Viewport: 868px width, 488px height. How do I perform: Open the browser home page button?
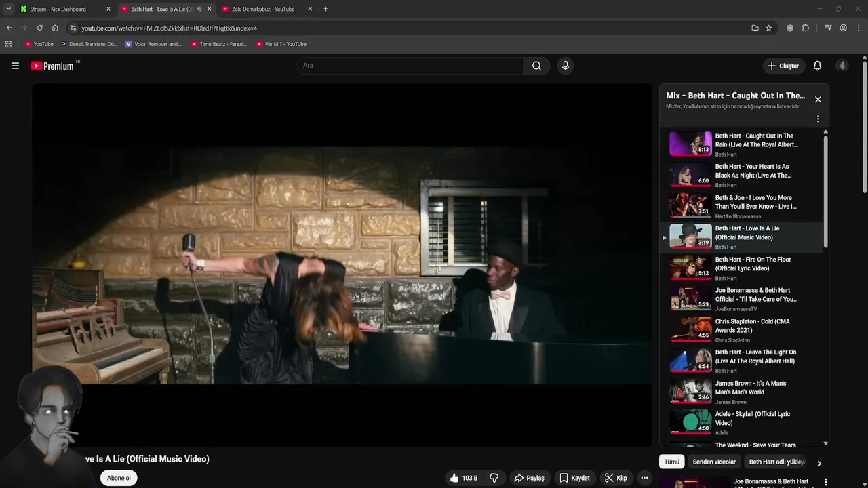(55, 28)
